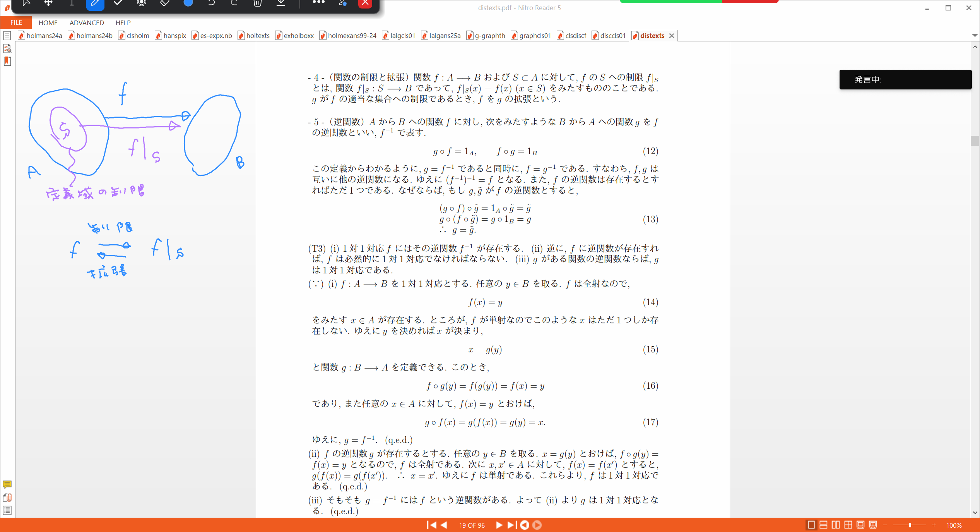Open the Bookmarks panel in sidebar
Viewport: 980px width, 532px height.
(x=7, y=61)
